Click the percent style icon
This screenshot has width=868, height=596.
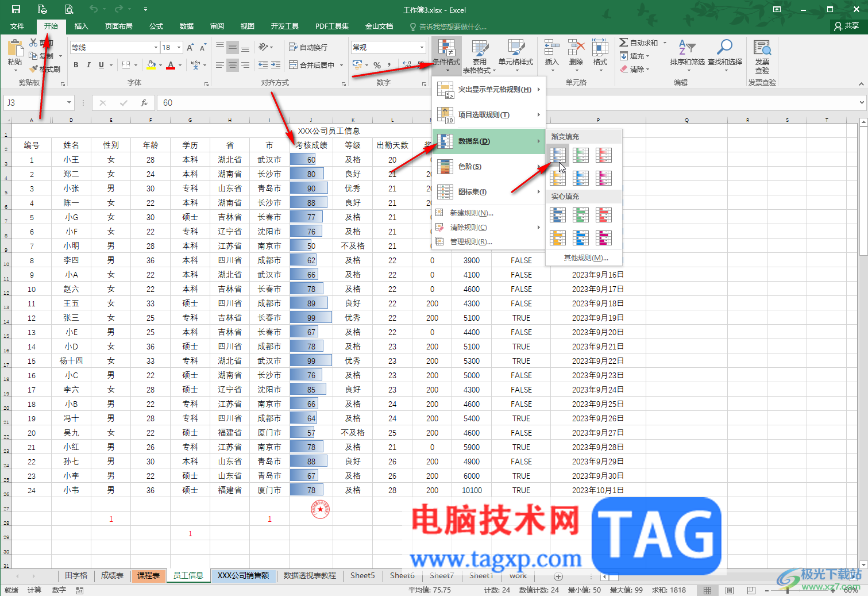(377, 65)
